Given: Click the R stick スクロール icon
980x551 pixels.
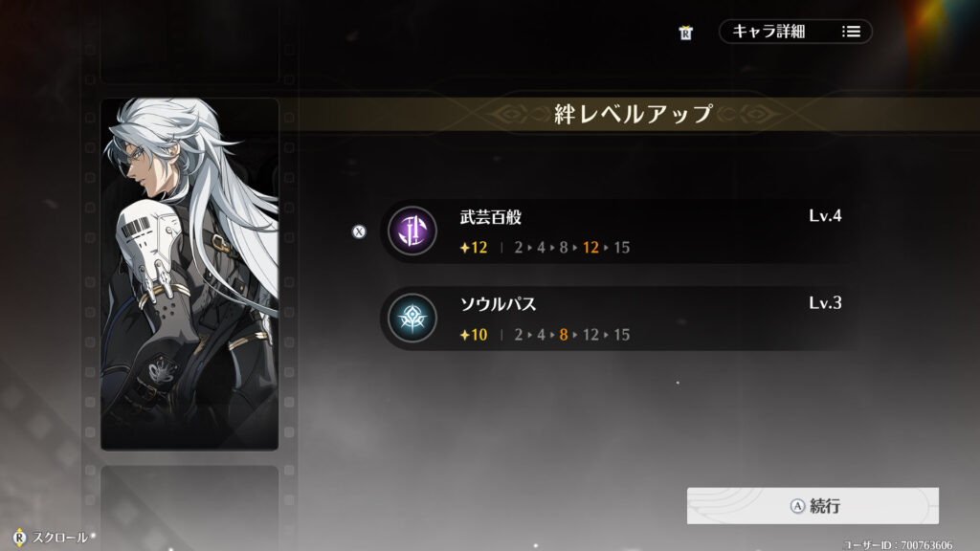Looking at the screenshot, I should pyautogui.click(x=19, y=537).
